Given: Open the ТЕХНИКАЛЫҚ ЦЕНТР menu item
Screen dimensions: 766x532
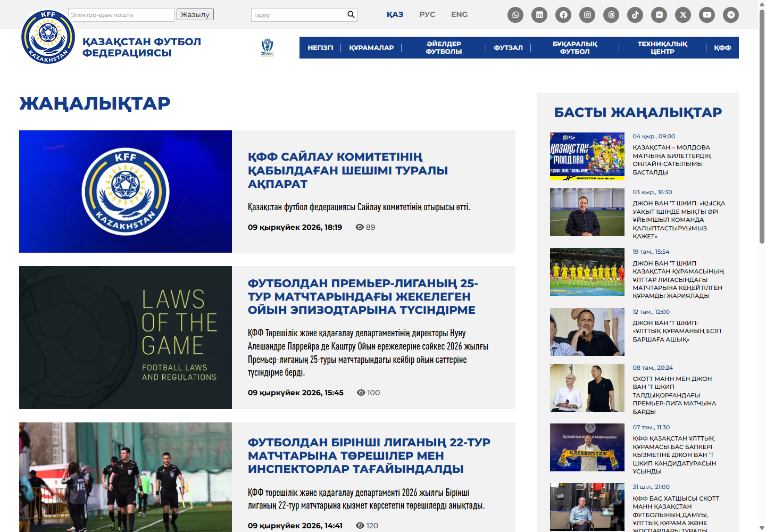Looking at the screenshot, I should (x=662, y=48).
